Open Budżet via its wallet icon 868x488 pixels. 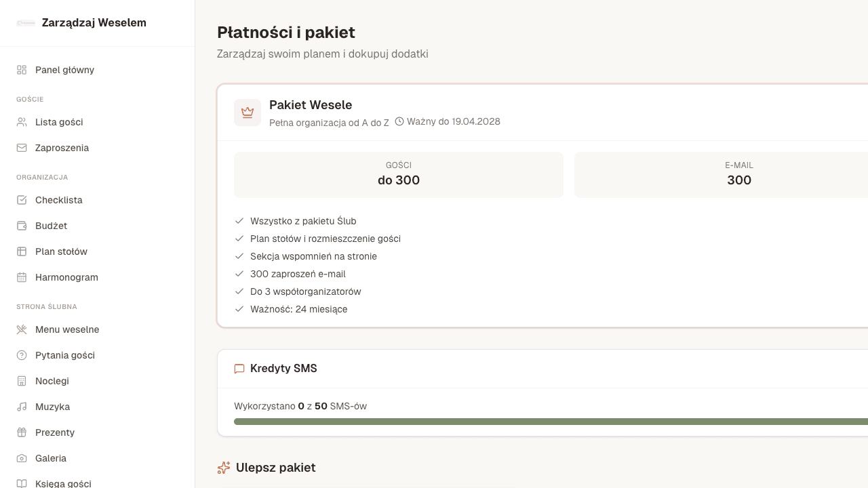click(x=21, y=226)
